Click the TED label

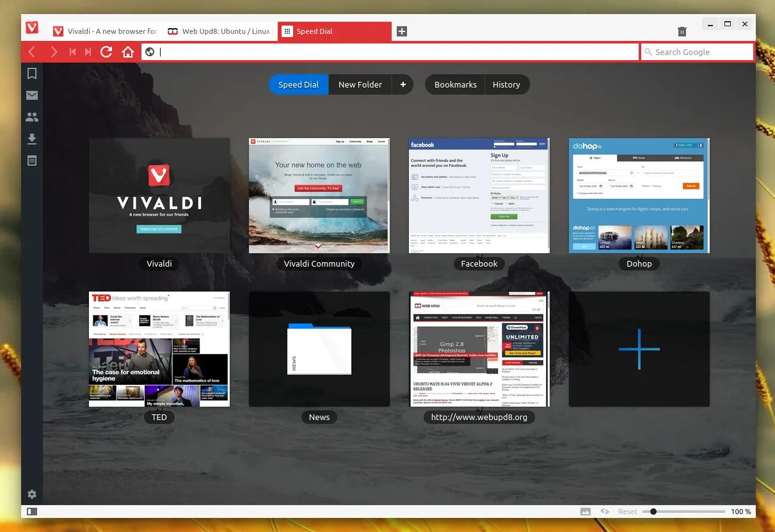pyautogui.click(x=159, y=417)
